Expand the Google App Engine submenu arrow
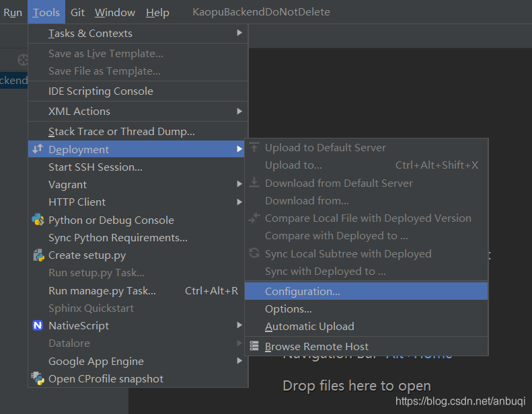532x414 pixels. 239,361
